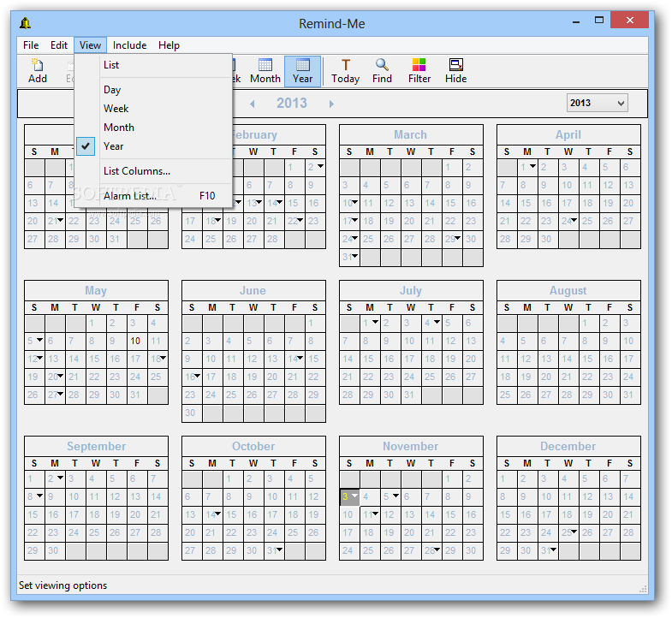Select November 11 with reminder marker
This screenshot has height=618, width=672.
coord(369,514)
